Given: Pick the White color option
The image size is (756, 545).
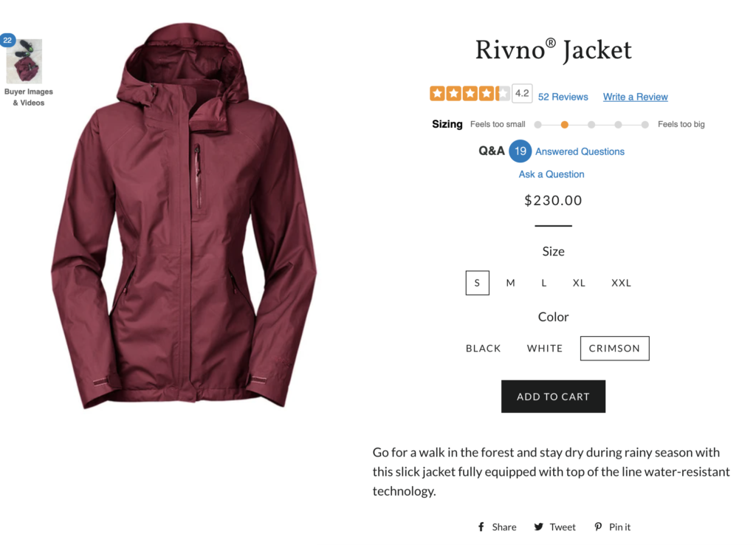Looking at the screenshot, I should [x=545, y=349].
